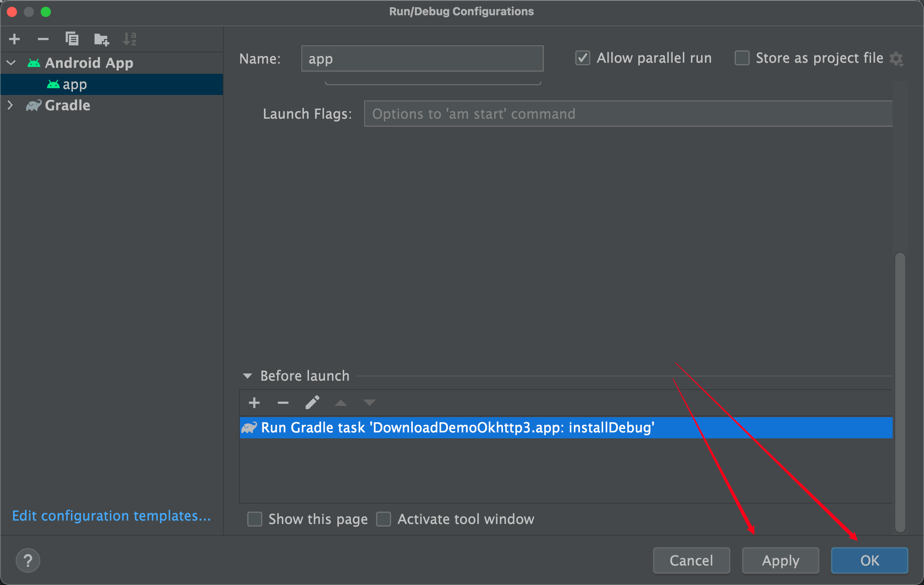Toggle Allow parallel run checkbox
The width and height of the screenshot is (924, 585).
point(583,58)
